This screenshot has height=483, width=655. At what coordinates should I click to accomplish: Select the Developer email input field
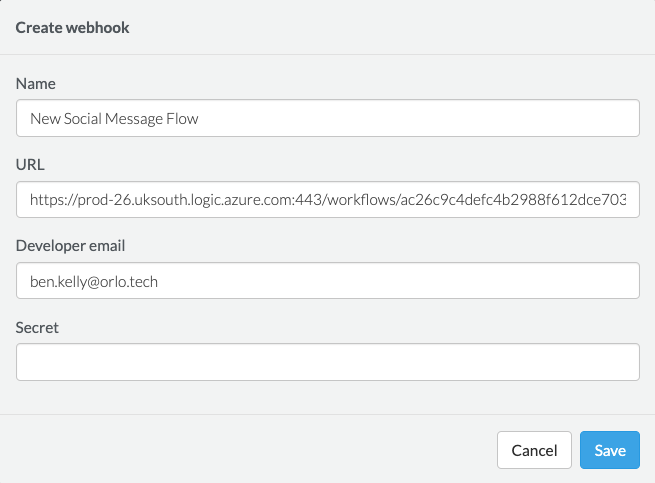point(327,281)
